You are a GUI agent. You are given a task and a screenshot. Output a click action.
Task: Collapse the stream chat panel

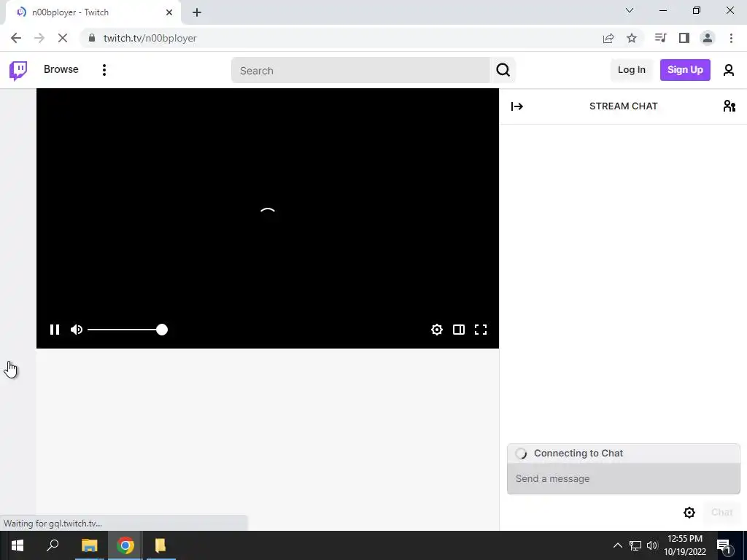[x=517, y=106]
